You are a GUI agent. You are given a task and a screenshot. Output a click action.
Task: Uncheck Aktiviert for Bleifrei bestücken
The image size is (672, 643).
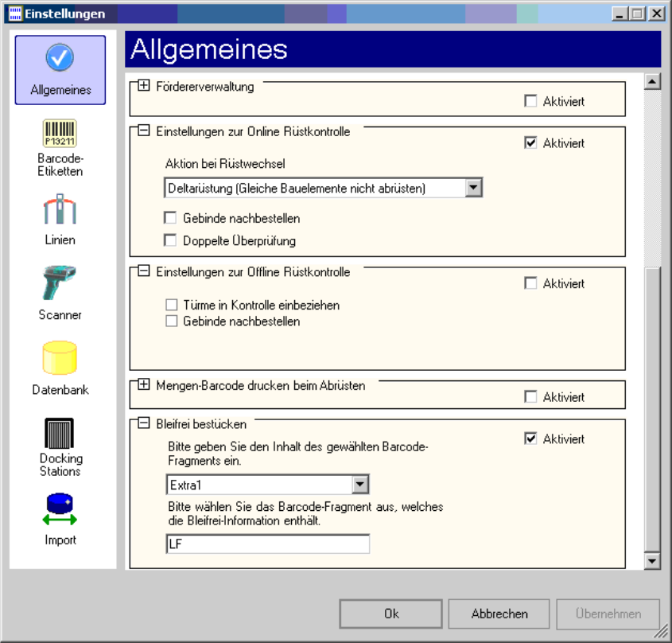click(530, 438)
